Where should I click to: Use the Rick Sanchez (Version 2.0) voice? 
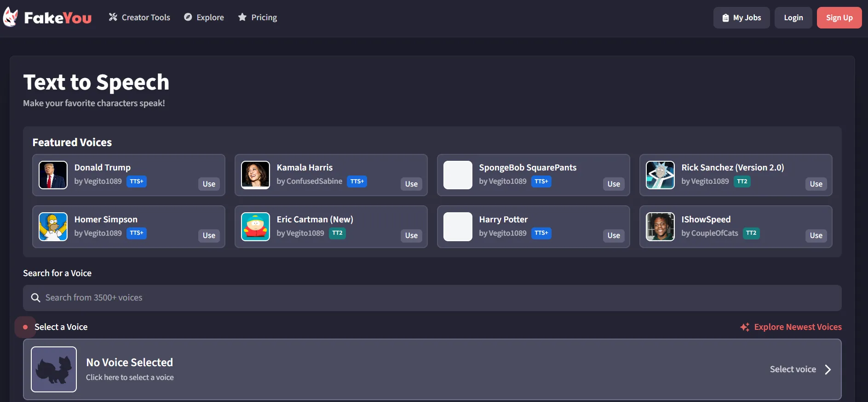pyautogui.click(x=816, y=184)
